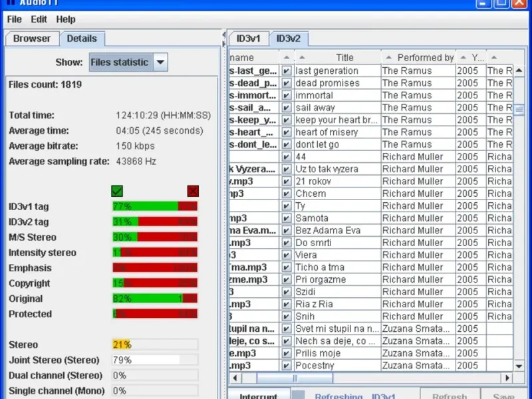Toggle checkbox for heart of misery row
This screenshot has width=532, height=399.
tap(287, 132)
